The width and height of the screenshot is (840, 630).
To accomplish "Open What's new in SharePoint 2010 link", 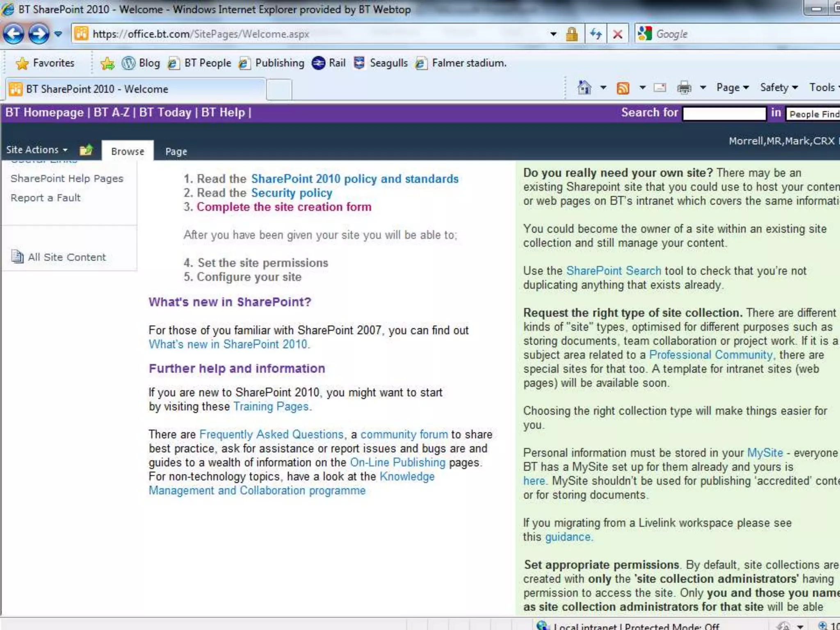I will [229, 345].
